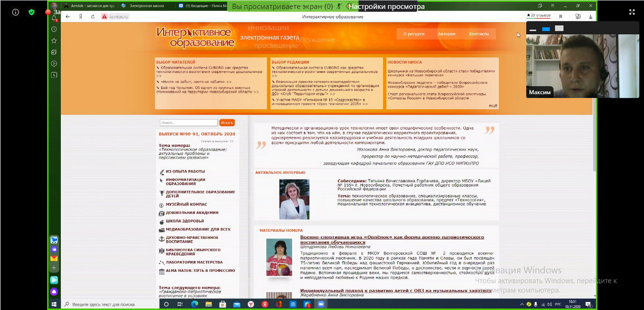Open the Настройки просмотра dropdown

[x=385, y=6]
